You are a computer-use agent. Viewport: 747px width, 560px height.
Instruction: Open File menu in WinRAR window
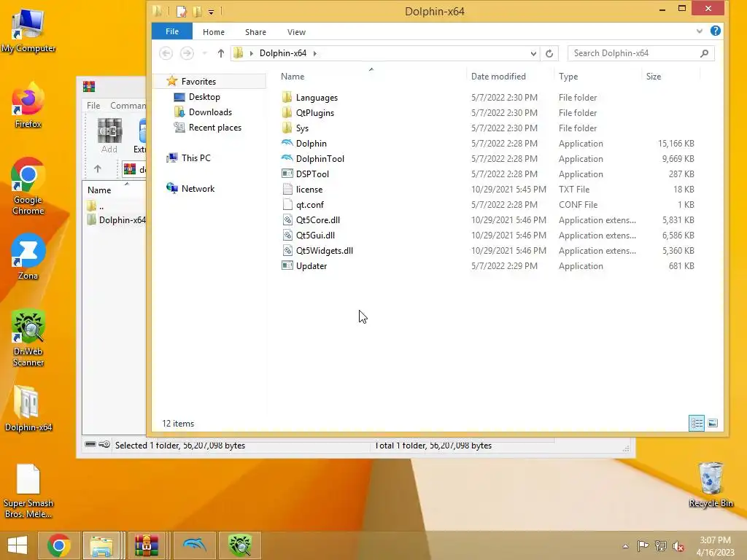(93, 105)
